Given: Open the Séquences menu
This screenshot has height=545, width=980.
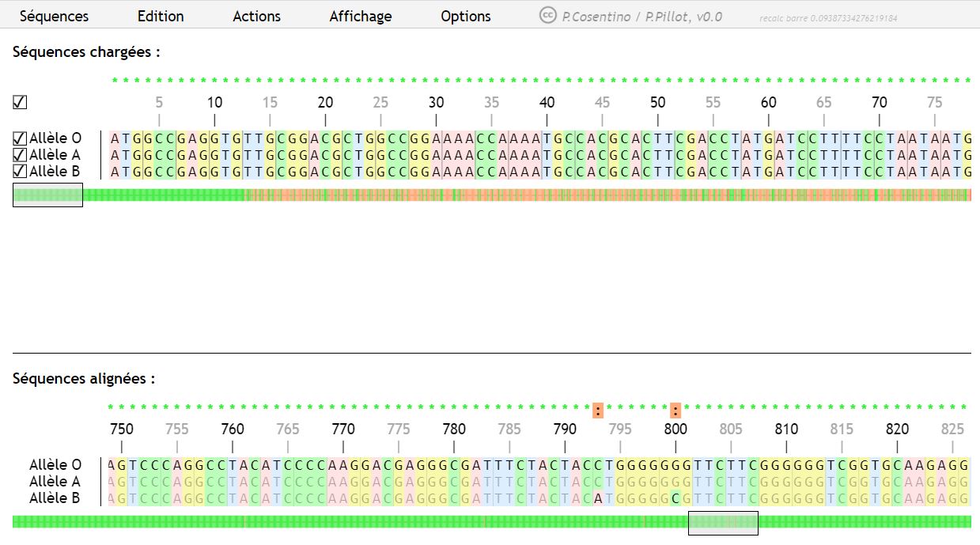Looking at the screenshot, I should pos(54,16).
